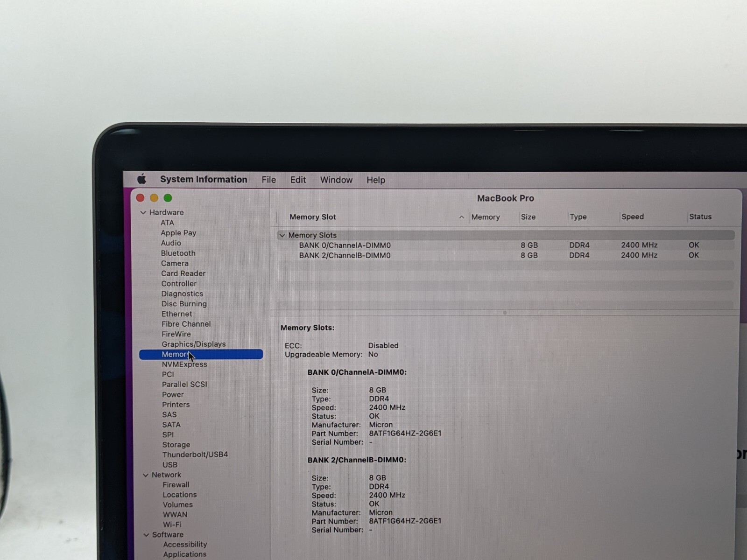The height and width of the screenshot is (560, 747).
Task: Select the BANK 0/ChannelA-DIMM0 table row
Action: coord(506,245)
